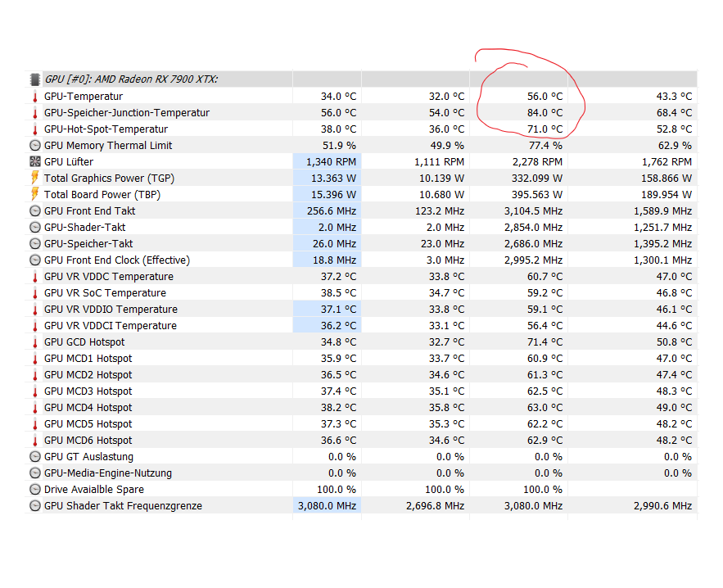Screen dimensions: 723x588
Task: Click the thermometer icon beside GPU-Speicher-Junction-Temperatur
Action: [34, 113]
